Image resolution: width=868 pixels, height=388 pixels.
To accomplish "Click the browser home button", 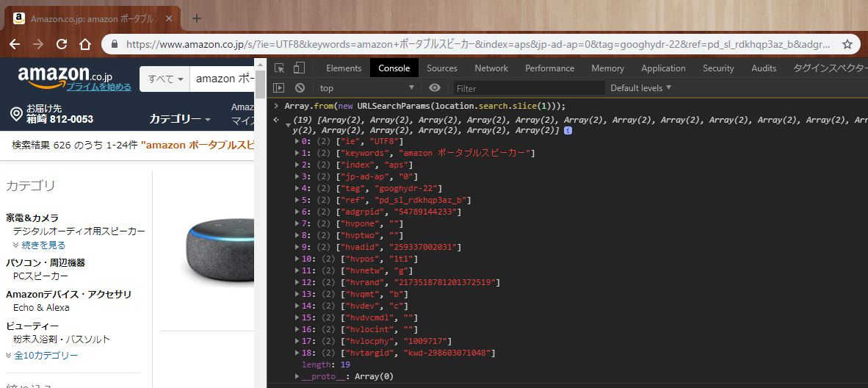I will (x=85, y=44).
